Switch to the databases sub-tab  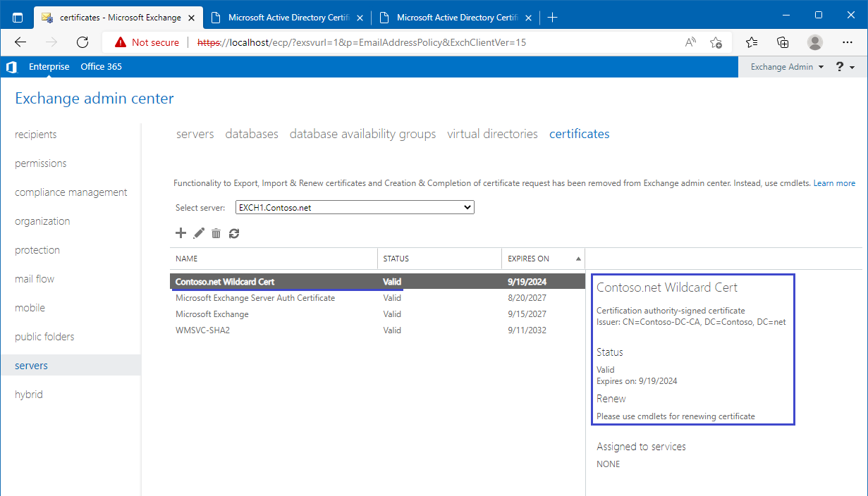(252, 134)
